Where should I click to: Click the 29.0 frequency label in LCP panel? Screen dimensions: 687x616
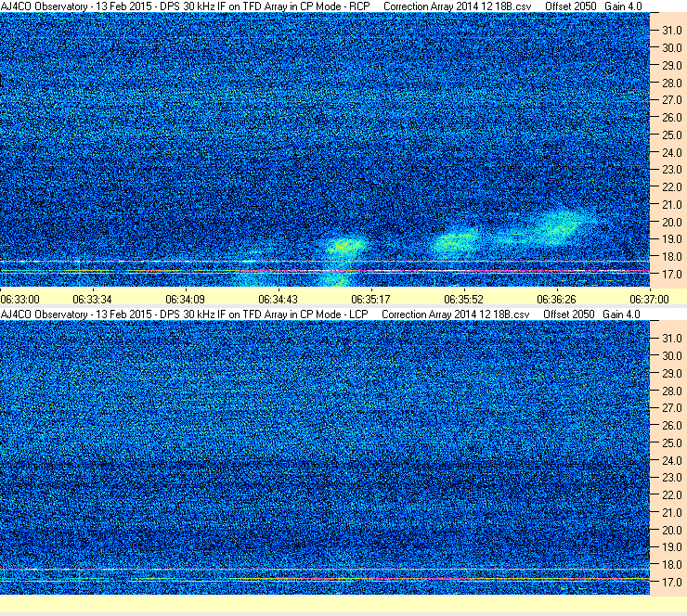click(671, 374)
